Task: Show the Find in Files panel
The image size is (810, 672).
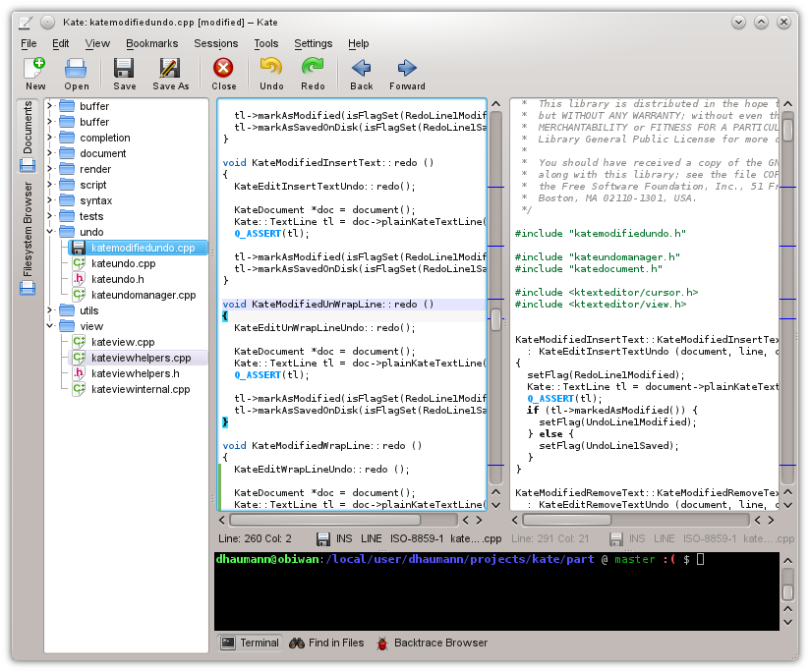Action: (x=326, y=644)
